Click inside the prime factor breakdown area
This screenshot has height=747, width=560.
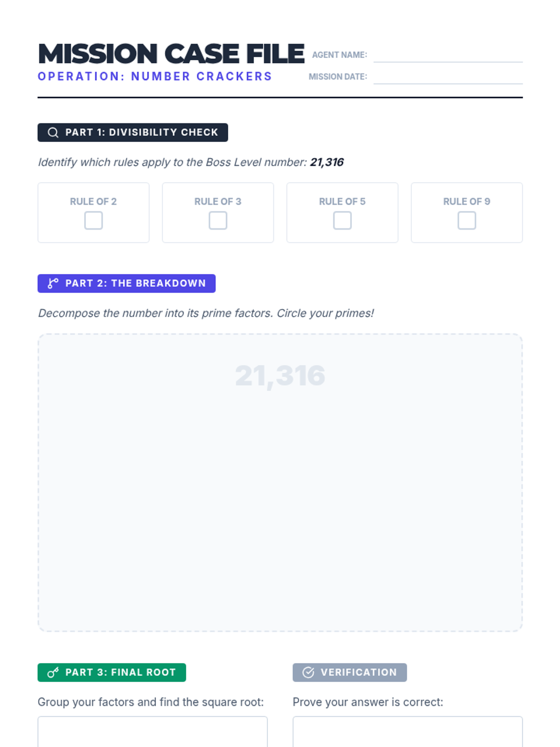point(280,504)
